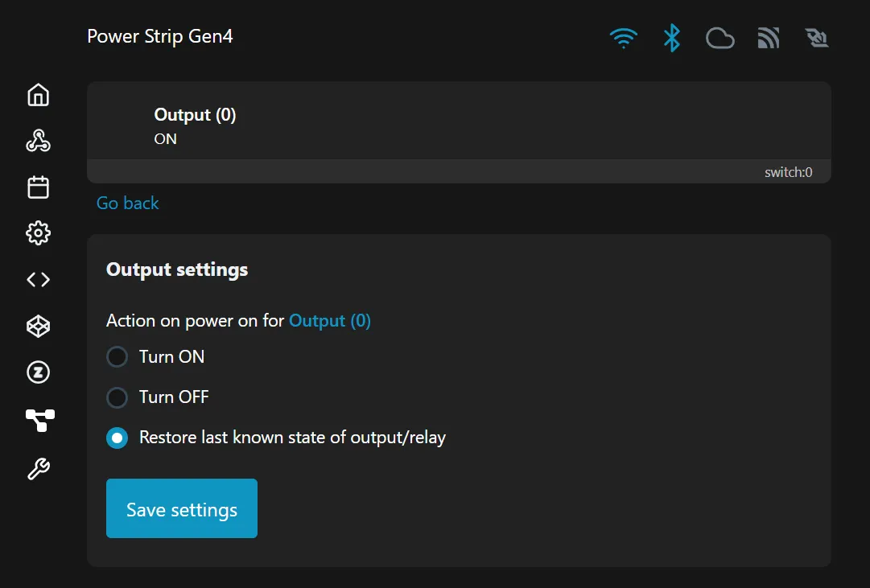Click the Bluetooth status icon

point(672,38)
